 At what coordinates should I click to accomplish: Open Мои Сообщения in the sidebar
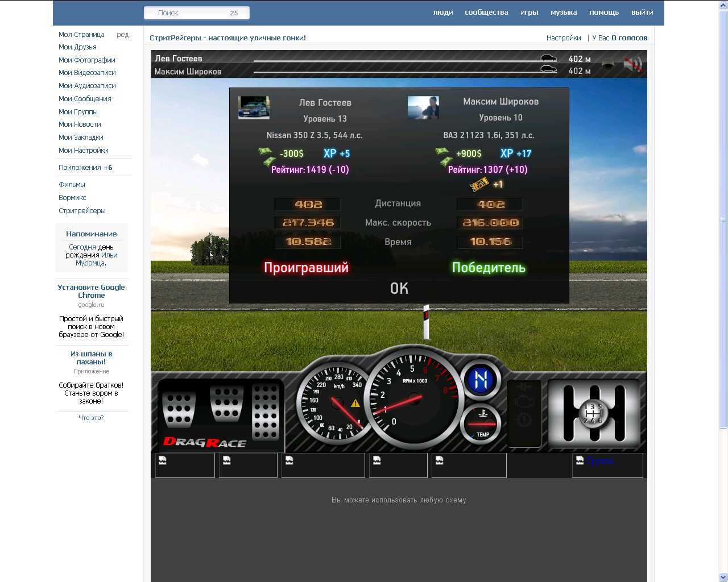(x=85, y=99)
